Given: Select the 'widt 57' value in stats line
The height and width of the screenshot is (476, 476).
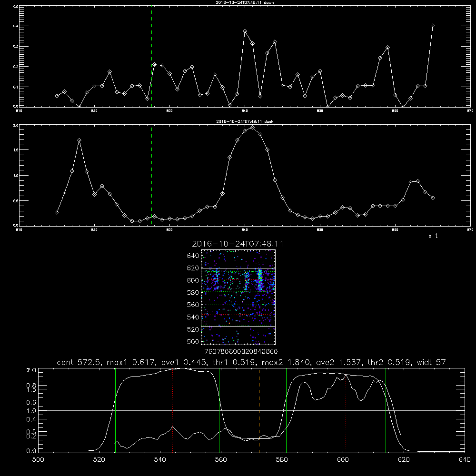Looking at the screenshot, I should [x=431, y=362].
